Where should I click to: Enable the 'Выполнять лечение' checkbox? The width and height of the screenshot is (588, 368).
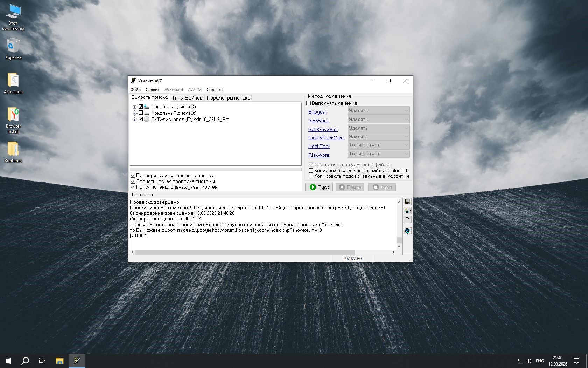click(x=309, y=103)
